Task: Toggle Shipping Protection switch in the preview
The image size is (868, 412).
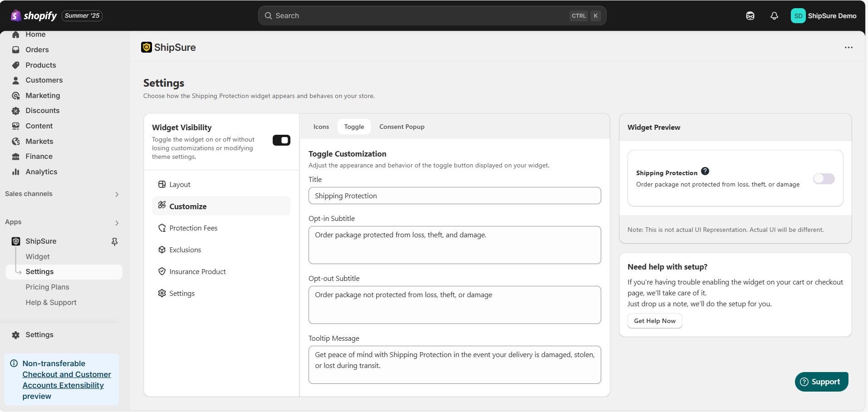Action: [824, 179]
